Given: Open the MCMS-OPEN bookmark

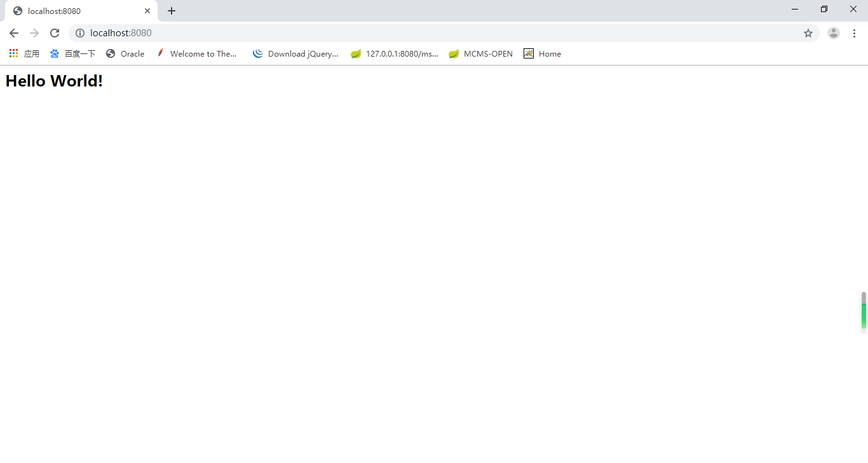Looking at the screenshot, I should click(481, 53).
